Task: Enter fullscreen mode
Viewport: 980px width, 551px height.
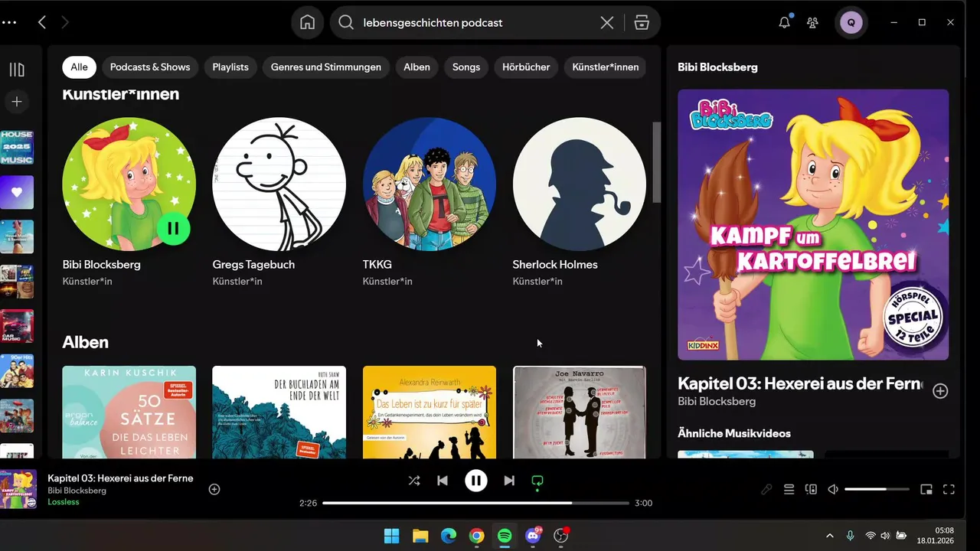Action: (949, 489)
